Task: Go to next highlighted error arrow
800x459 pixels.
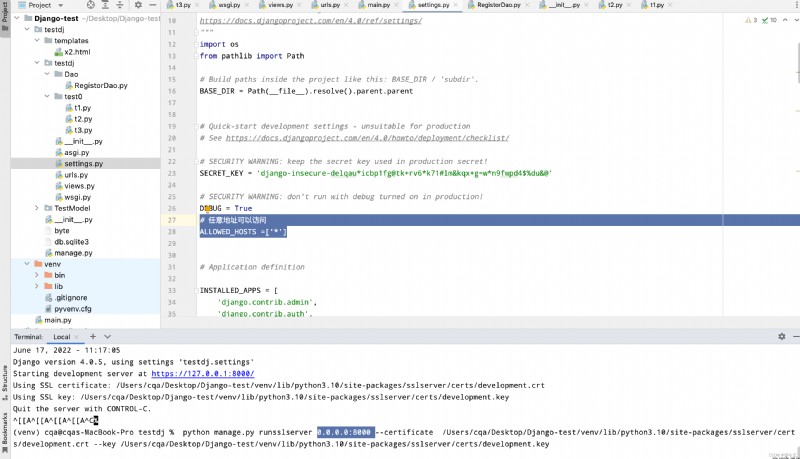Action: coord(796,20)
